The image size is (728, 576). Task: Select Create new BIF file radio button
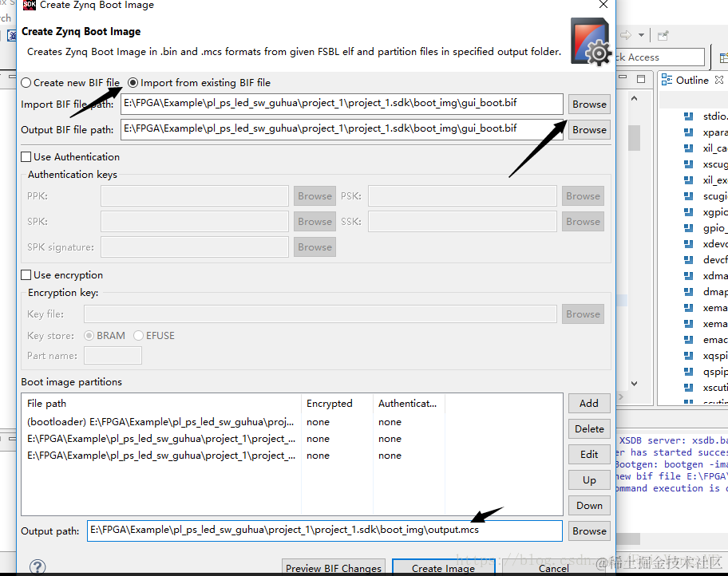pos(26,83)
